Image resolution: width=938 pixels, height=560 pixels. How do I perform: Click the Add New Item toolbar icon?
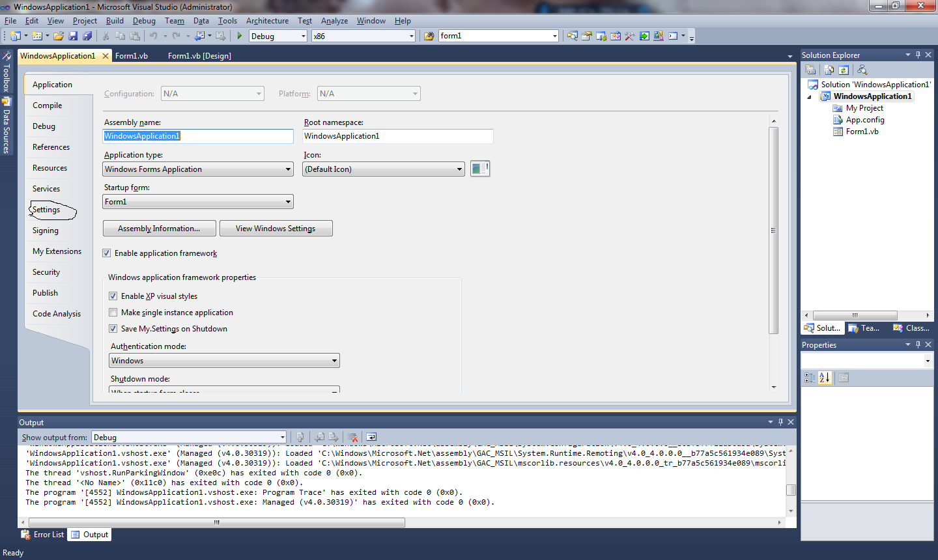(37, 36)
